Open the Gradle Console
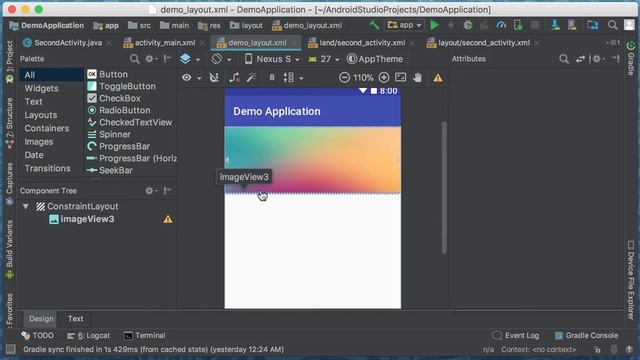This screenshot has width=640, height=360. [586, 336]
